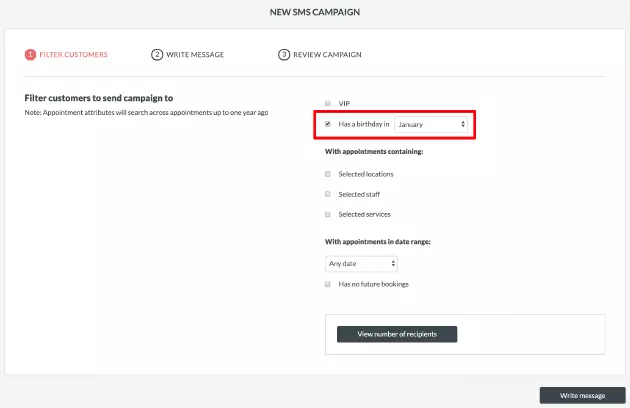Enable the Has no future bookings checkbox
Viewport: 630px width, 408px height.
pos(328,284)
